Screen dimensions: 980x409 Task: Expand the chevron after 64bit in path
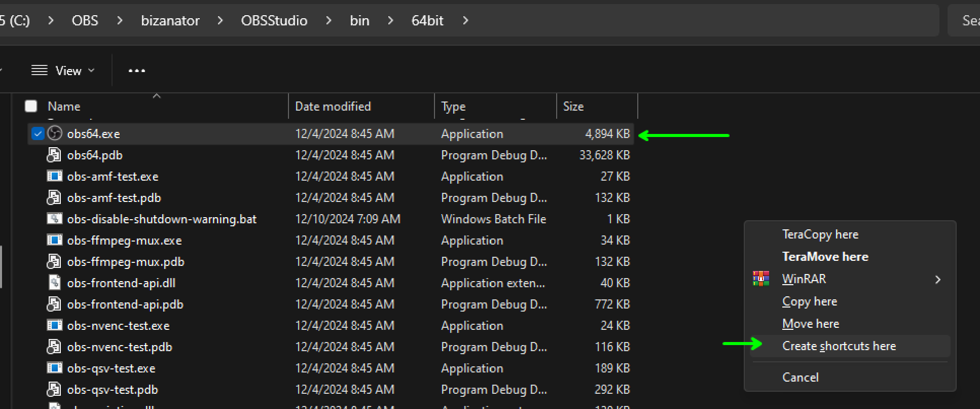pyautogui.click(x=465, y=21)
